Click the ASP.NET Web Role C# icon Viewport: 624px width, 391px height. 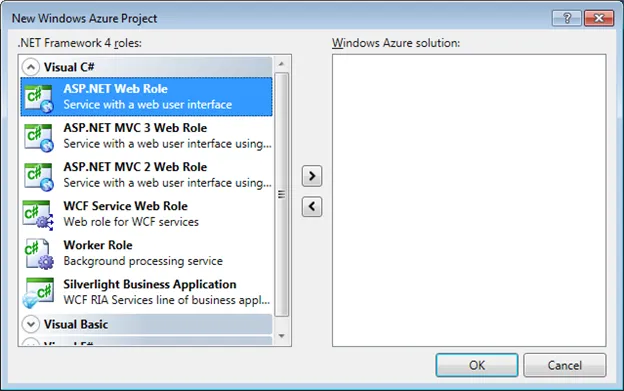pyautogui.click(x=39, y=98)
